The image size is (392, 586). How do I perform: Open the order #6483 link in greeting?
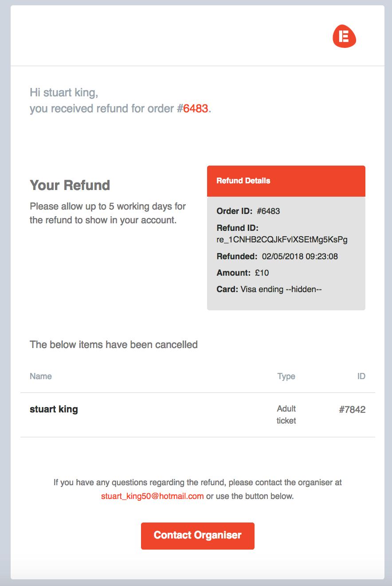pyautogui.click(x=196, y=109)
